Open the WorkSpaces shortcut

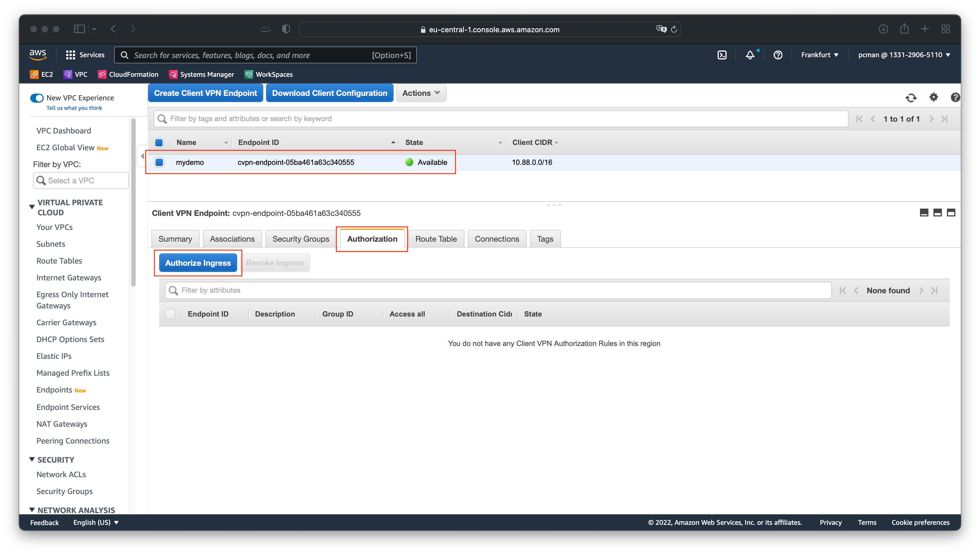point(269,74)
